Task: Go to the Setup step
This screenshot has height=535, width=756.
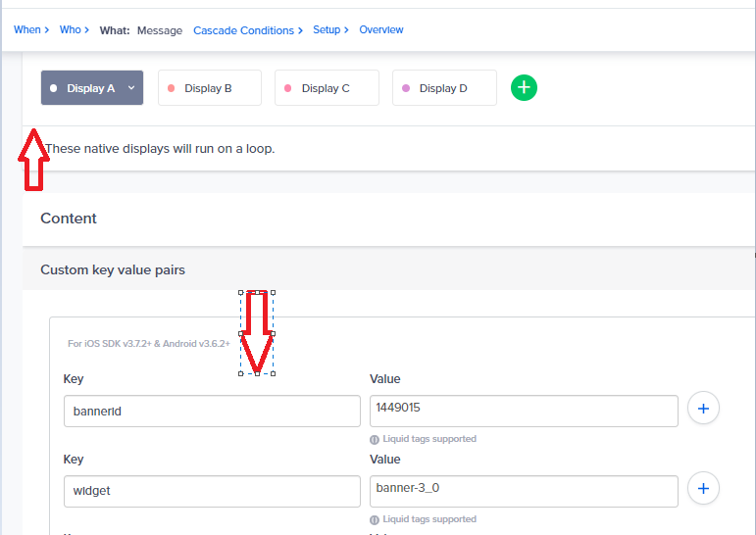Action: (x=327, y=29)
